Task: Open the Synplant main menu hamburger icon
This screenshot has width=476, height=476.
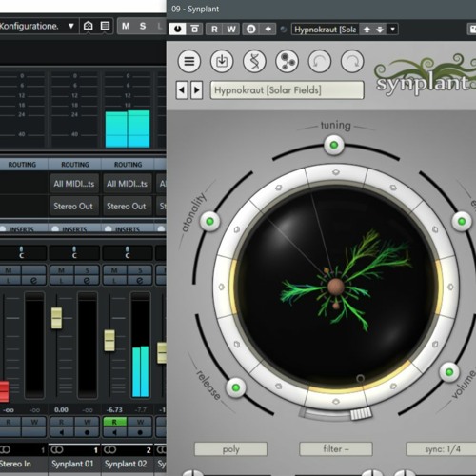Action: tap(189, 61)
